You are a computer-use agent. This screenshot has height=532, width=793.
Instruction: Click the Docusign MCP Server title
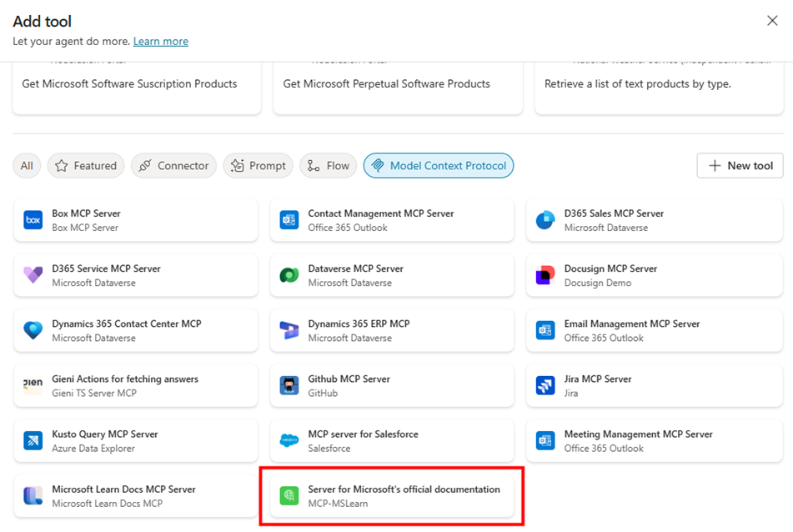coord(611,269)
